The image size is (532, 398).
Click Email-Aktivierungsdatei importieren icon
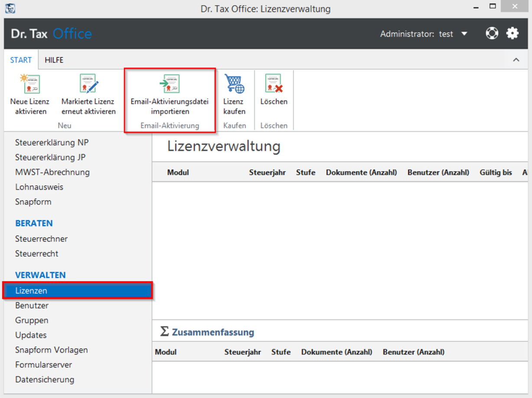tap(170, 84)
